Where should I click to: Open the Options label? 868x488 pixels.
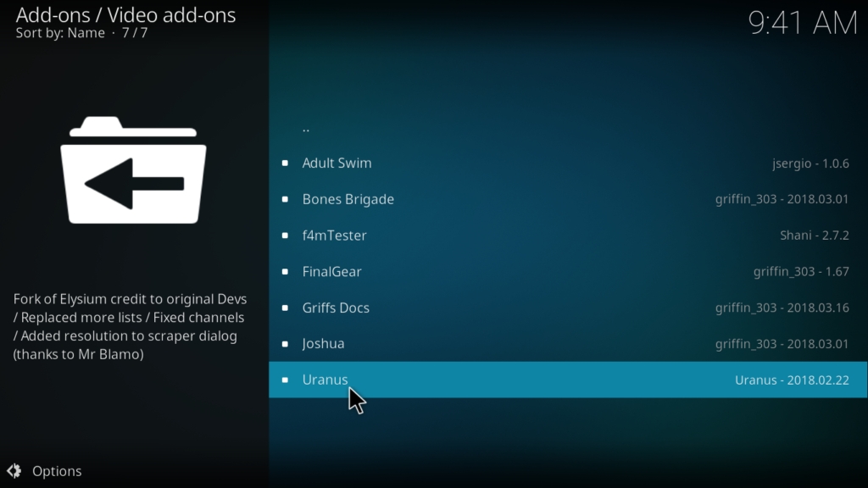[57, 471]
